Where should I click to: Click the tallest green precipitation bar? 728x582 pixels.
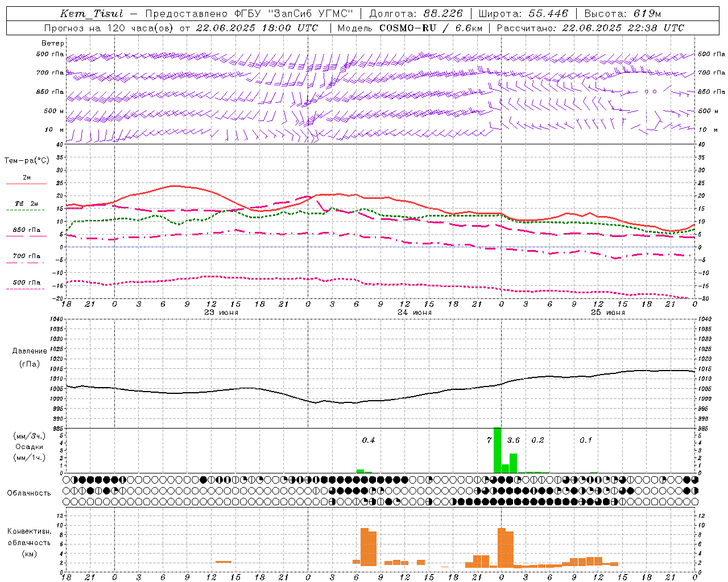coord(497,450)
